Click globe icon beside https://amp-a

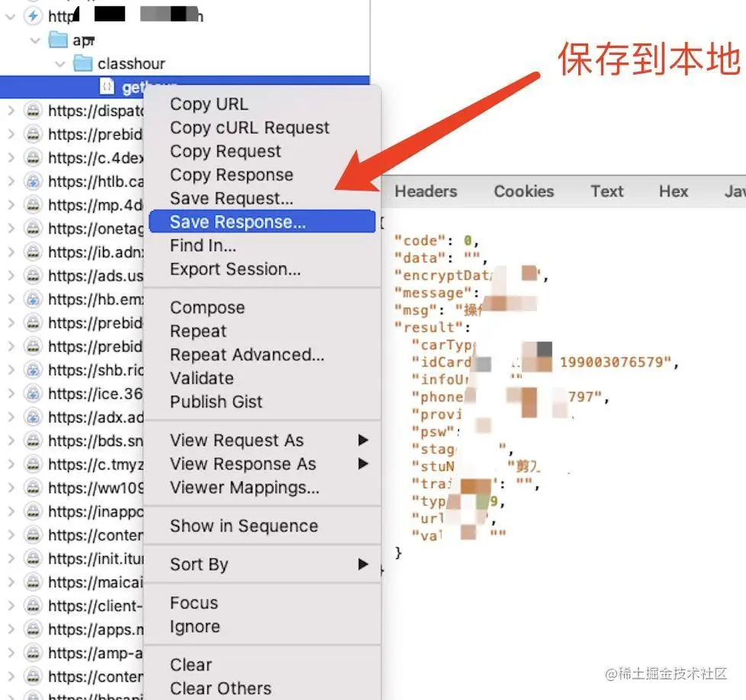[33, 653]
